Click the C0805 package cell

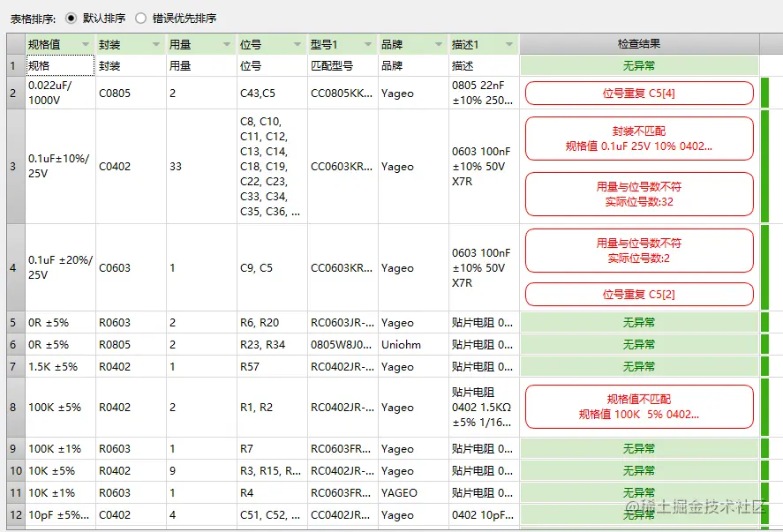click(131, 93)
